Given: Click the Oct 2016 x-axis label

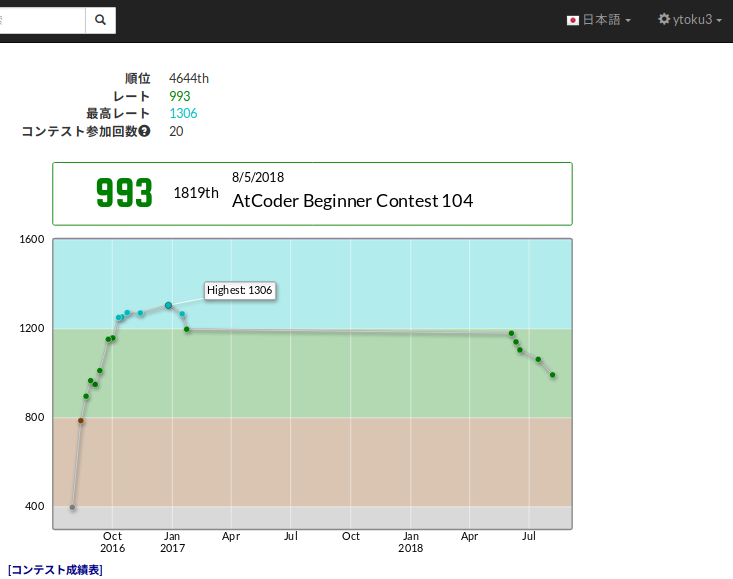Looking at the screenshot, I should coord(112,542).
